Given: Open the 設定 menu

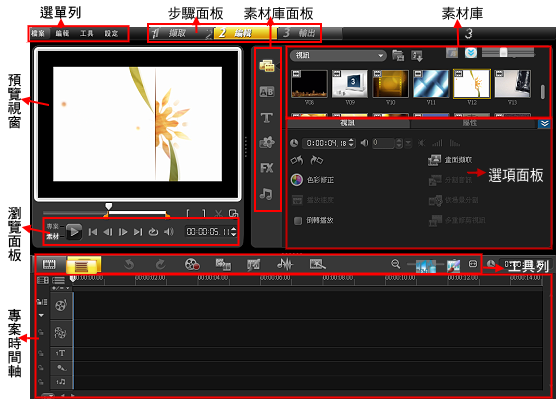Looking at the screenshot, I should tap(111, 33).
